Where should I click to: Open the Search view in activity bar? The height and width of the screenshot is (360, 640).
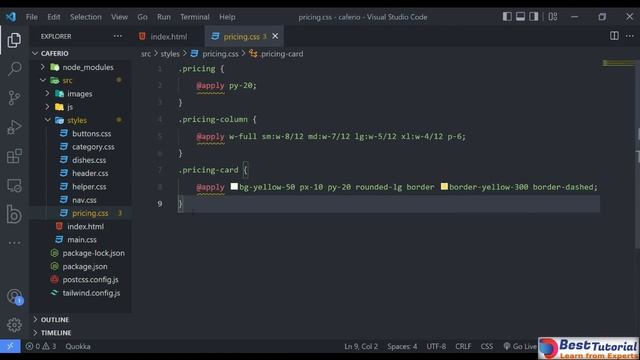click(x=14, y=69)
